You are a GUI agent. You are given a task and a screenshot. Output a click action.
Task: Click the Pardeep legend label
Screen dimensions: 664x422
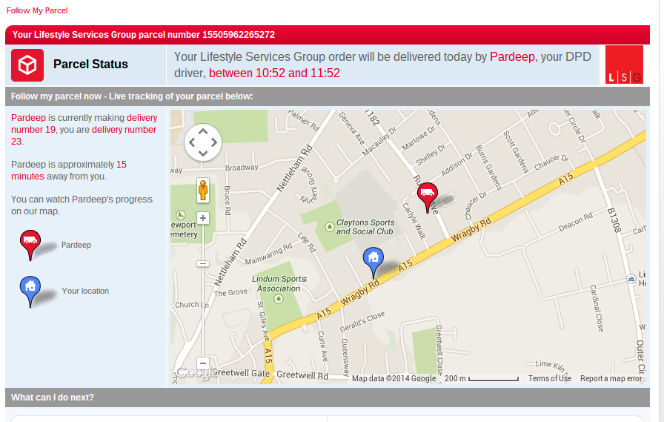(76, 245)
